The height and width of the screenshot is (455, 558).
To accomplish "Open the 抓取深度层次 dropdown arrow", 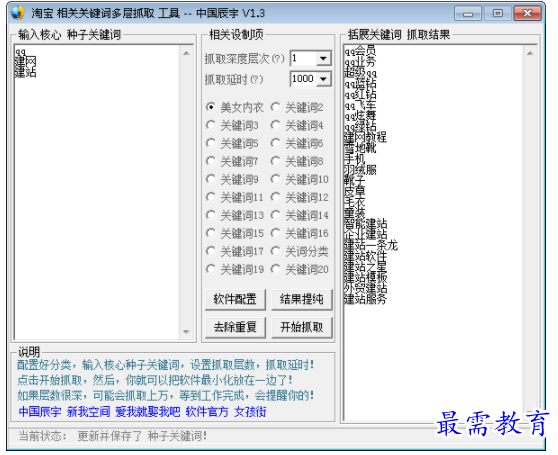I will click(x=323, y=58).
